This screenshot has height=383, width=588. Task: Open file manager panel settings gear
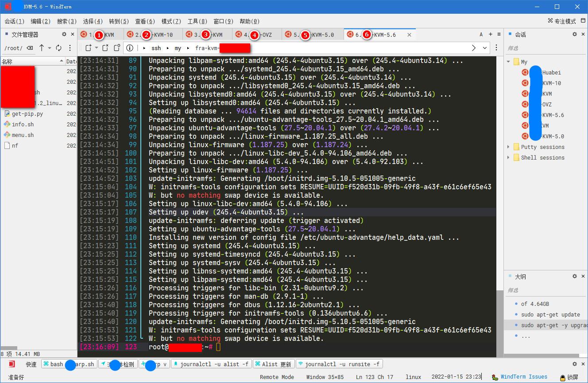coord(64,35)
